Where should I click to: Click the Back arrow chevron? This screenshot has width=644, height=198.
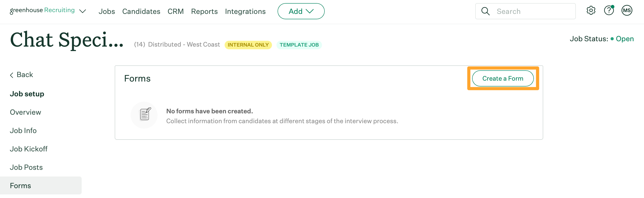tap(12, 75)
